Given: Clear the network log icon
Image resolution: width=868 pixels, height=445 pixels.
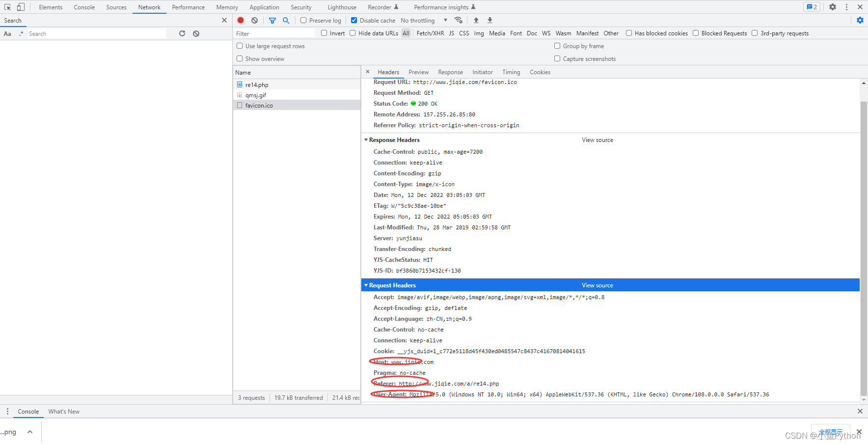Looking at the screenshot, I should [x=254, y=20].
